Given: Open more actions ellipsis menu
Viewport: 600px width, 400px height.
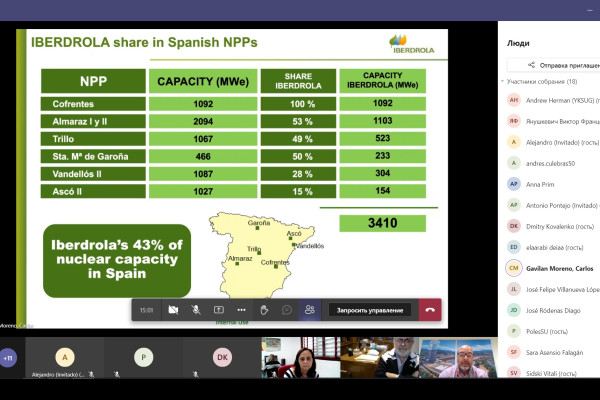Looking at the screenshot, I should tap(241, 310).
